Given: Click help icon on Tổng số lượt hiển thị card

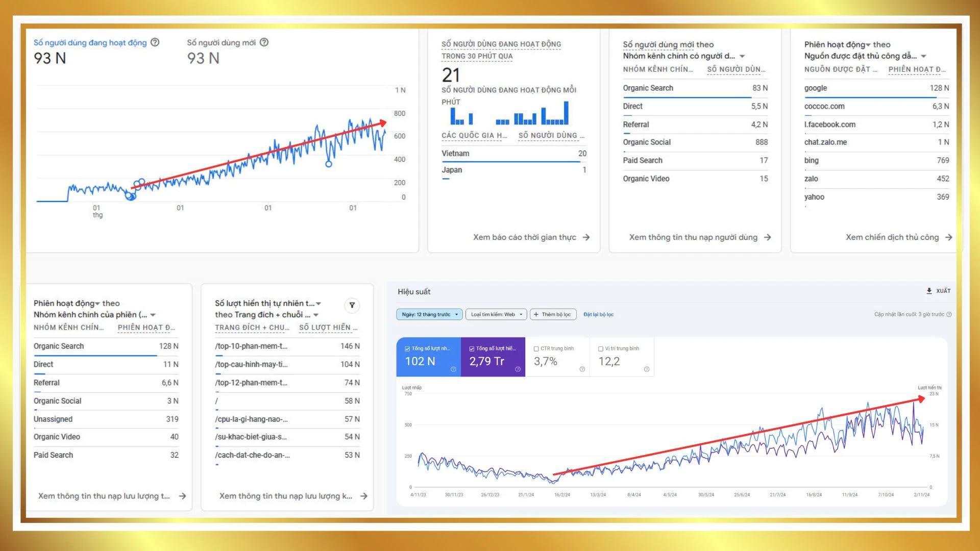Looking at the screenshot, I should (x=518, y=369).
